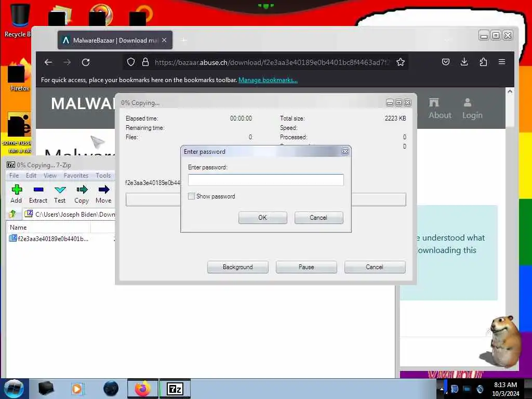Select the f2e3aa3e40189e0b4401b... file
This screenshot has height=399, width=532.
click(x=49, y=238)
